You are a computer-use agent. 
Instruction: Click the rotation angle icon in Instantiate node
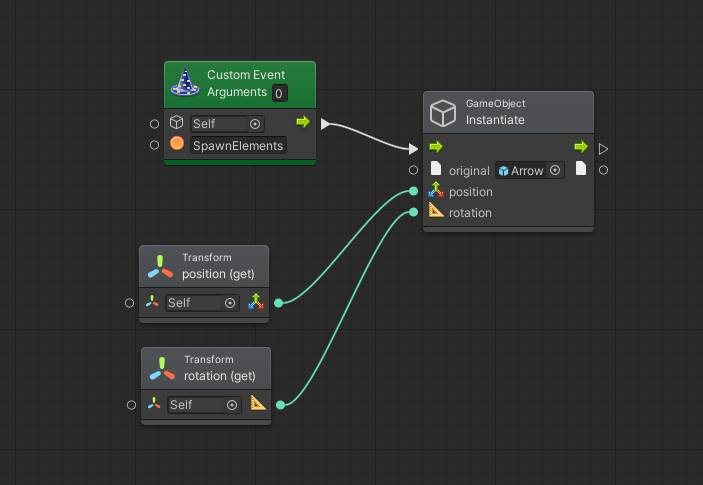(435, 211)
